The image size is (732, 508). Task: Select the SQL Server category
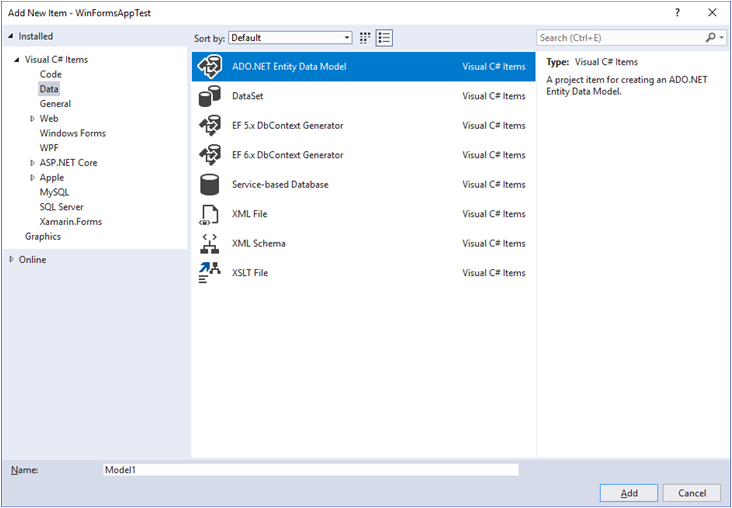pos(62,207)
